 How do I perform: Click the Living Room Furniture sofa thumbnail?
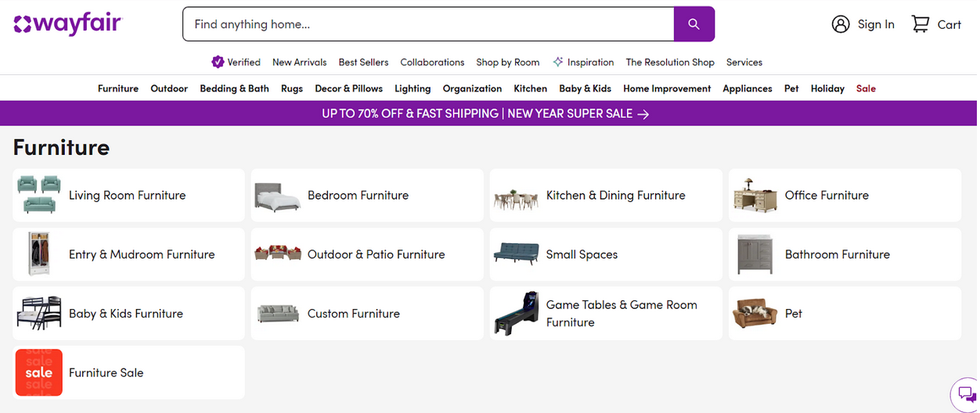tap(39, 195)
